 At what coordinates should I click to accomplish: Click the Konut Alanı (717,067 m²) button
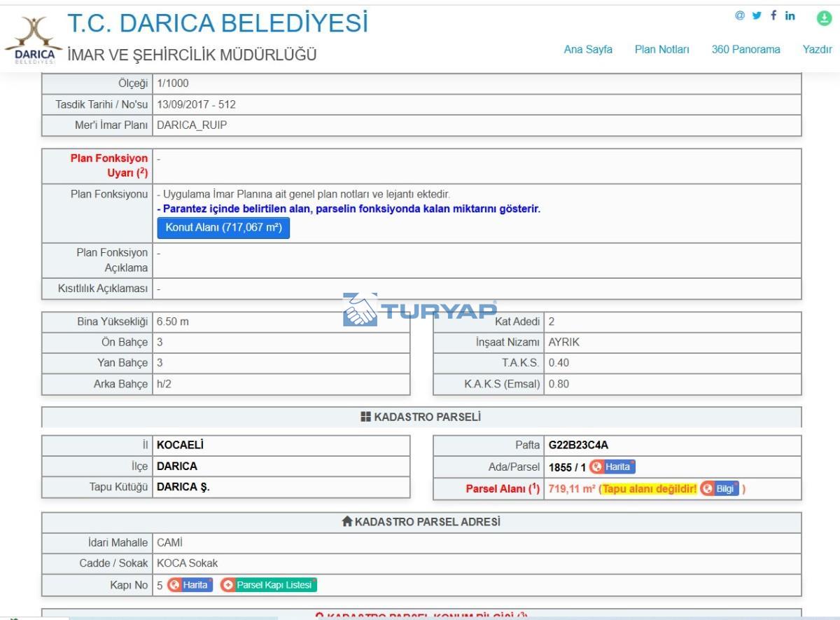coord(223,228)
